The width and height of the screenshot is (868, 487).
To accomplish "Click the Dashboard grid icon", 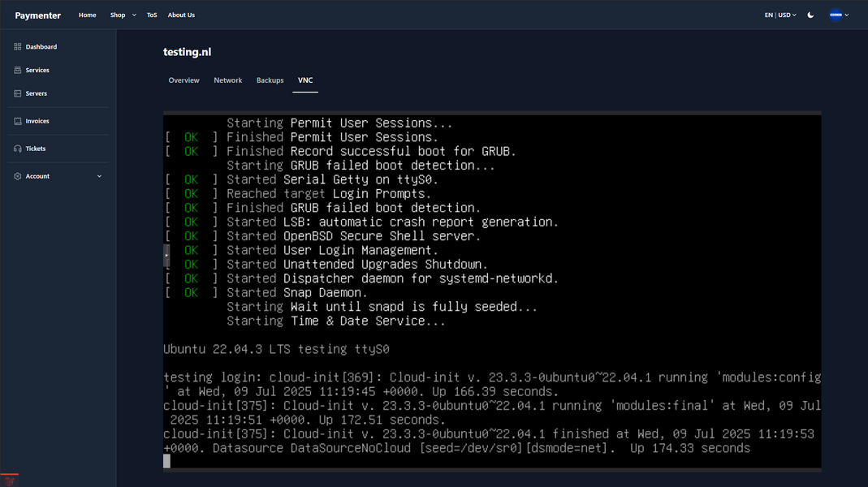I will [18, 47].
